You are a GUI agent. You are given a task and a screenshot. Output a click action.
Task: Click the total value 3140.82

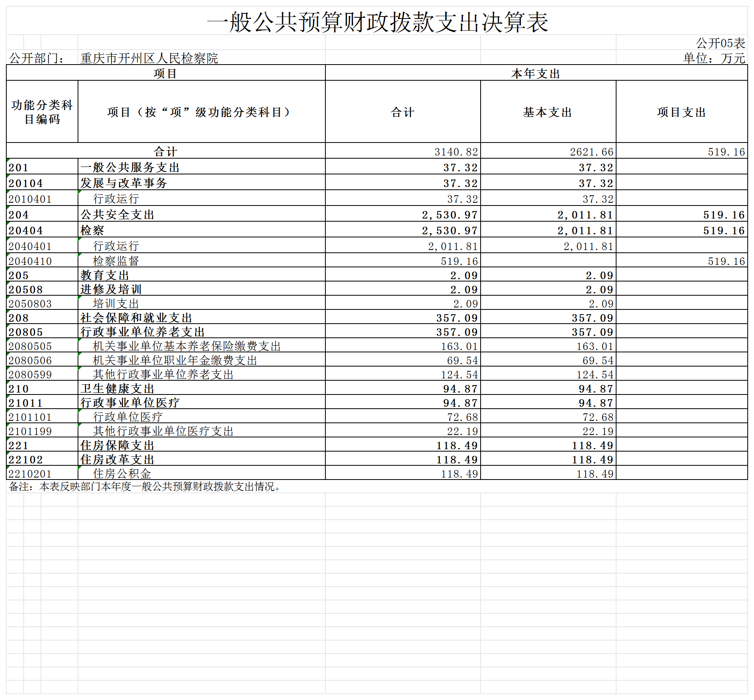click(x=456, y=152)
